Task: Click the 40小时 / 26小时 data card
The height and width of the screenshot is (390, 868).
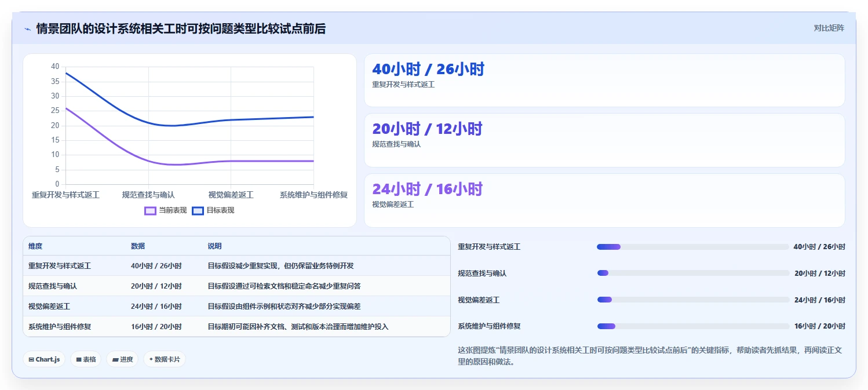Action: coord(604,81)
